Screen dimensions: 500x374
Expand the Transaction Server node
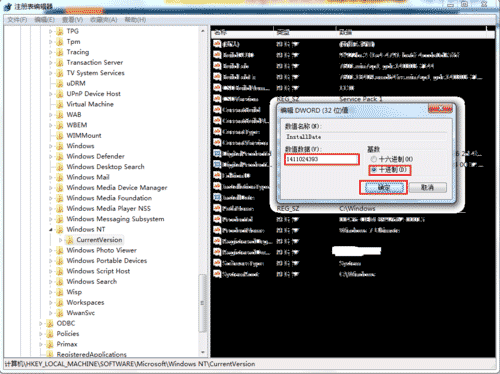click(51, 63)
